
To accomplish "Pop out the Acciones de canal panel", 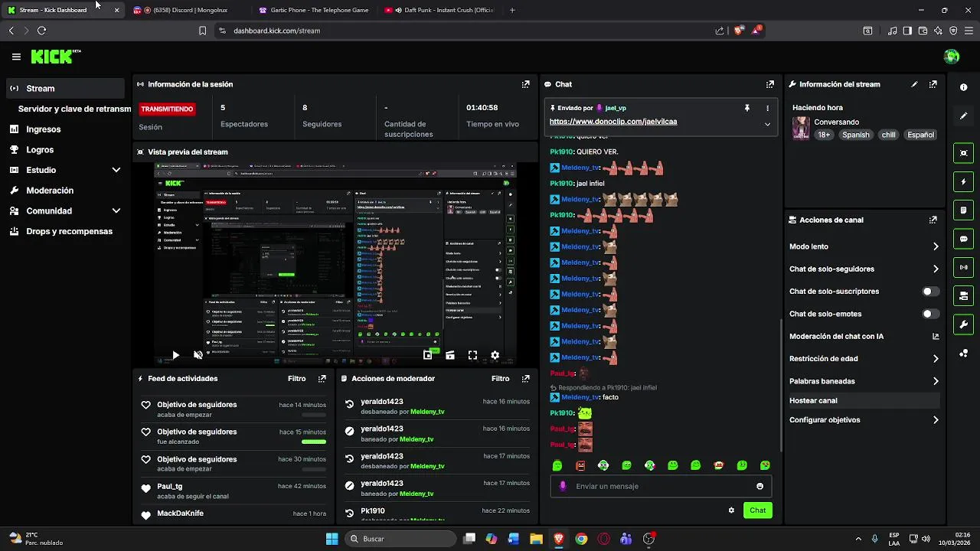I will click(933, 220).
